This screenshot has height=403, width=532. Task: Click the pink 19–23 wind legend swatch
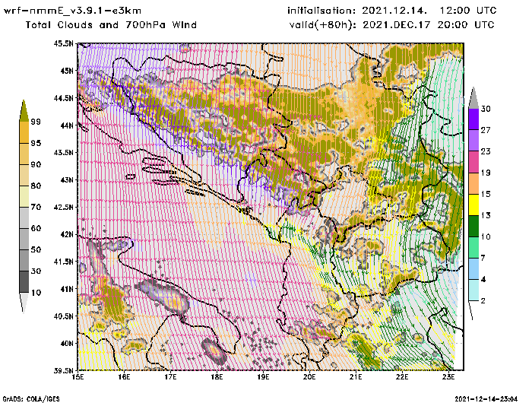click(x=473, y=162)
